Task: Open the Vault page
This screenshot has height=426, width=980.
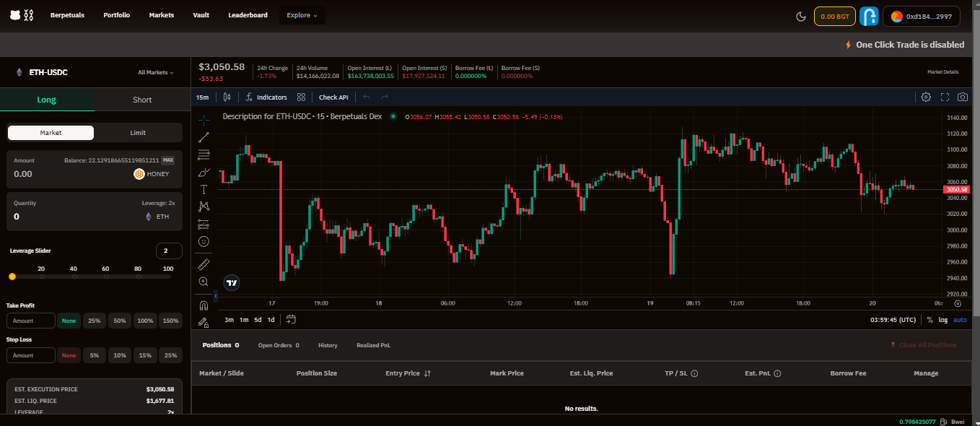Action: (201, 15)
